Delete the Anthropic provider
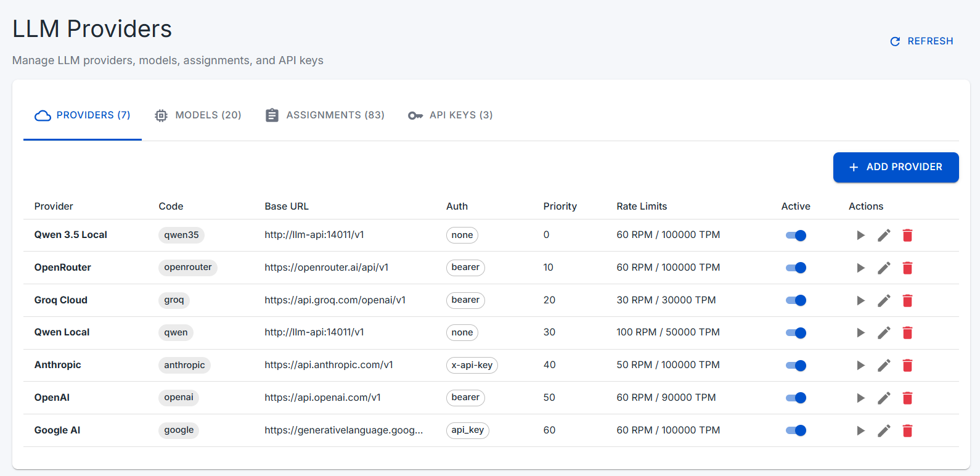980x476 pixels. [x=907, y=366]
